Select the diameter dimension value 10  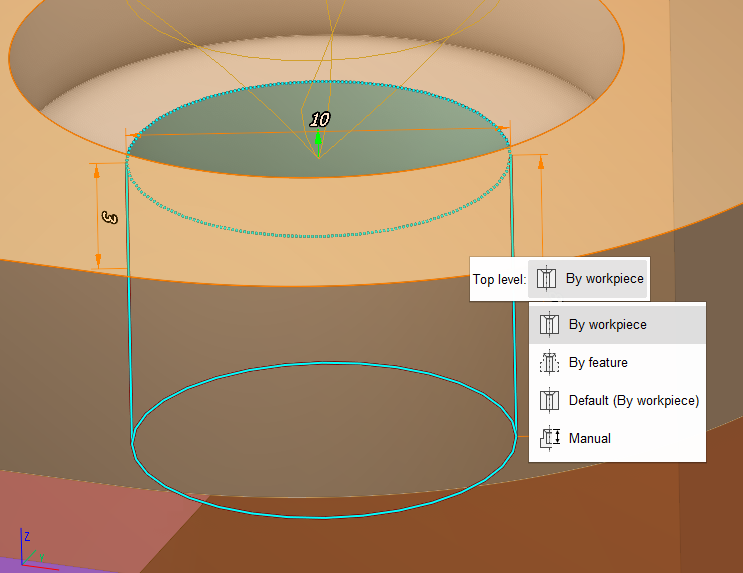[x=320, y=119]
